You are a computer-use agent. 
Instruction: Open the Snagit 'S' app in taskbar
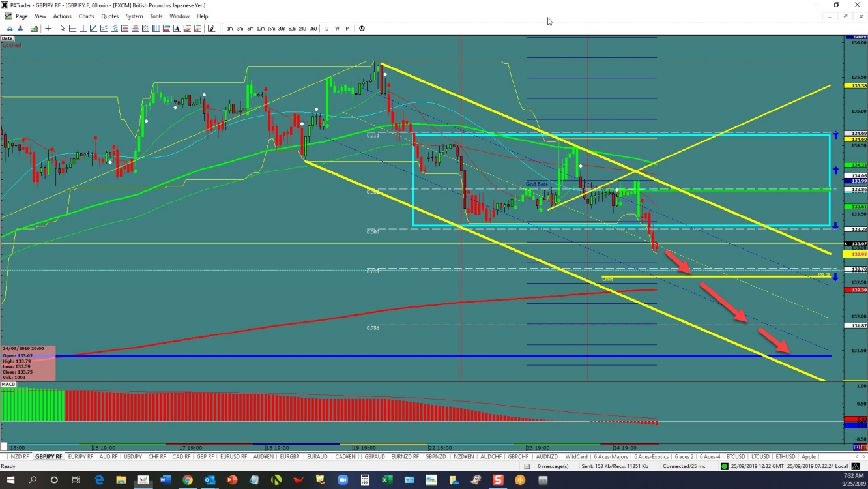[498, 480]
